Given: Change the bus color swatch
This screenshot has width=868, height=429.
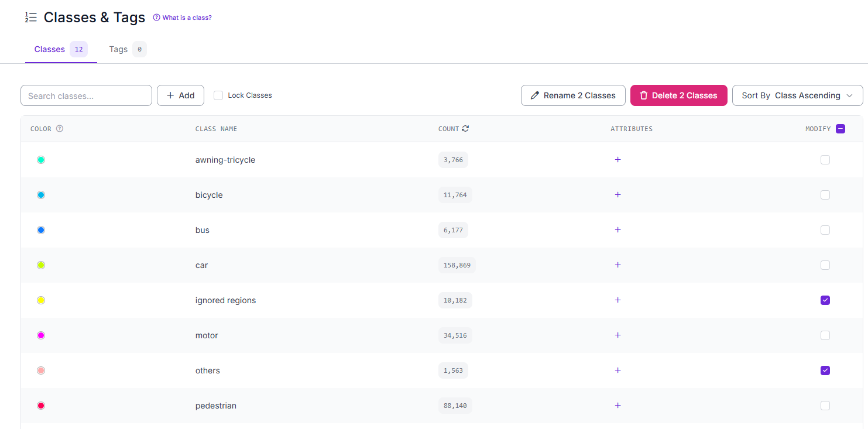Looking at the screenshot, I should (41, 230).
